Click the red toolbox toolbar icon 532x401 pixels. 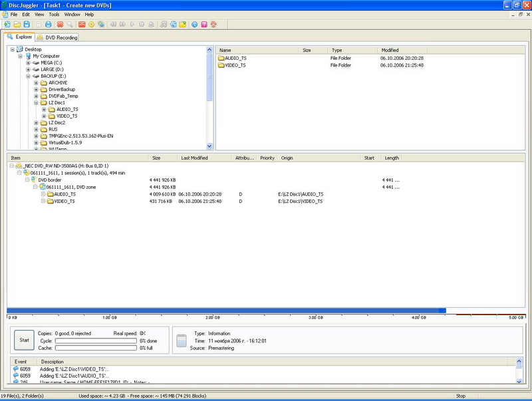82,25
